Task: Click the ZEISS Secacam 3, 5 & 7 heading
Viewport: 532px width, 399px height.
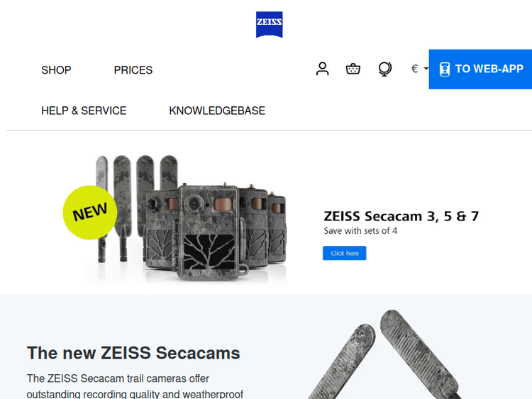Action: click(401, 216)
